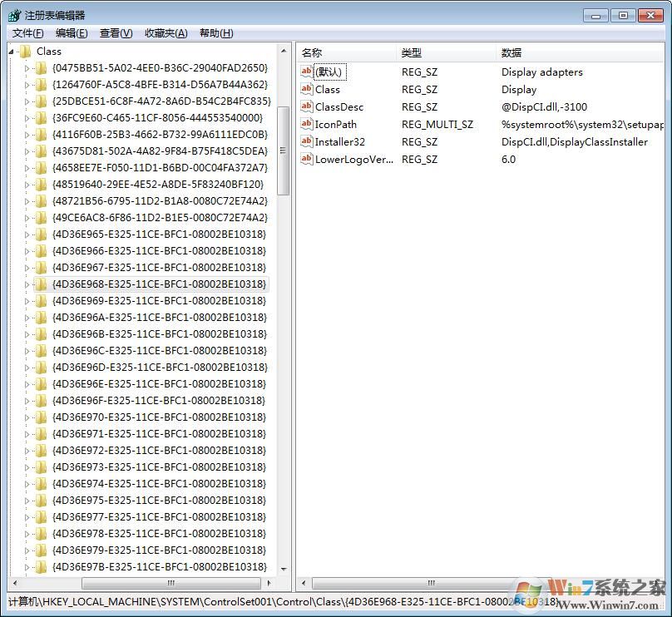Click the '6.0' data value
The image size is (672, 617).
(x=509, y=160)
